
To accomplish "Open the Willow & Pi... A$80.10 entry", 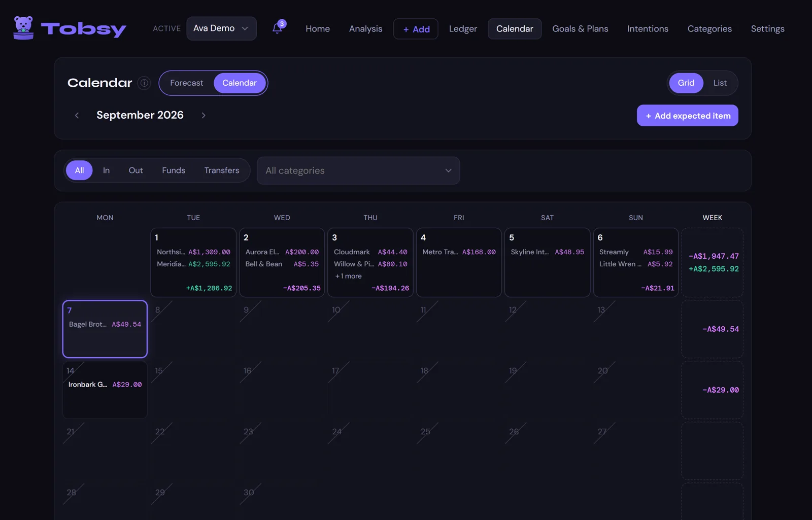I will click(x=370, y=264).
